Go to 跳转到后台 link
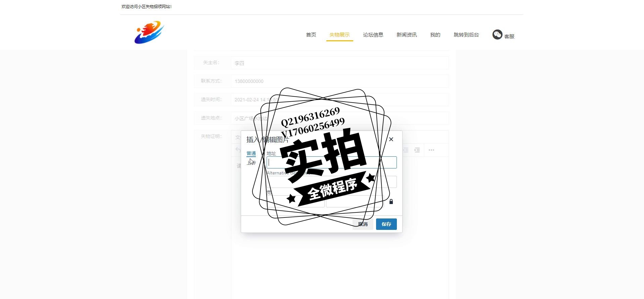644x299 pixels. [x=466, y=35]
